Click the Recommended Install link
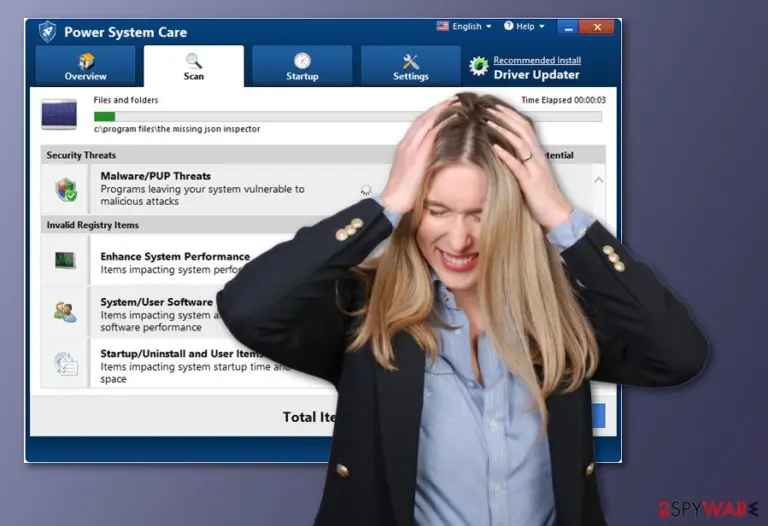768x526 pixels. pyautogui.click(x=537, y=60)
